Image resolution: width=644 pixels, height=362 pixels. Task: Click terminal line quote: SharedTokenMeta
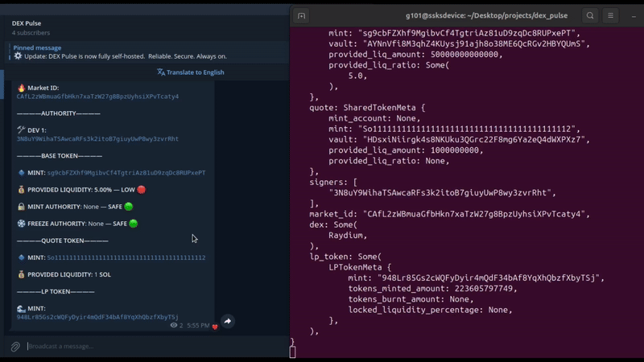(x=367, y=108)
